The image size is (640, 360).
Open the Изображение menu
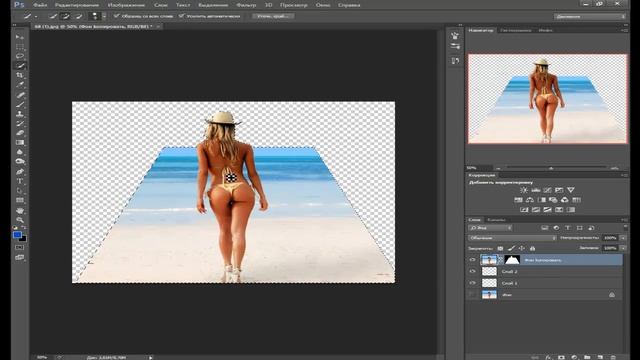click(126, 5)
